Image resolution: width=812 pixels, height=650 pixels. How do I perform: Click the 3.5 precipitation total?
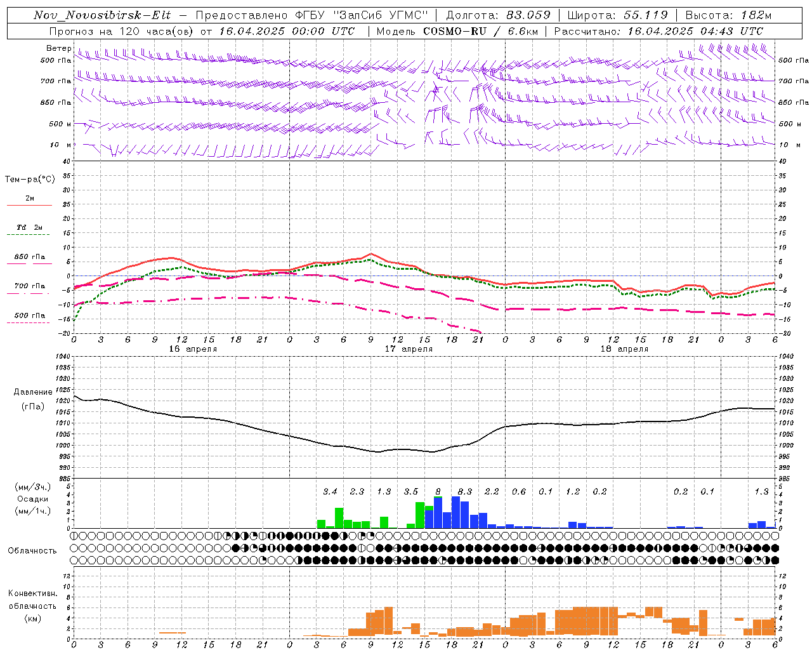point(411,491)
